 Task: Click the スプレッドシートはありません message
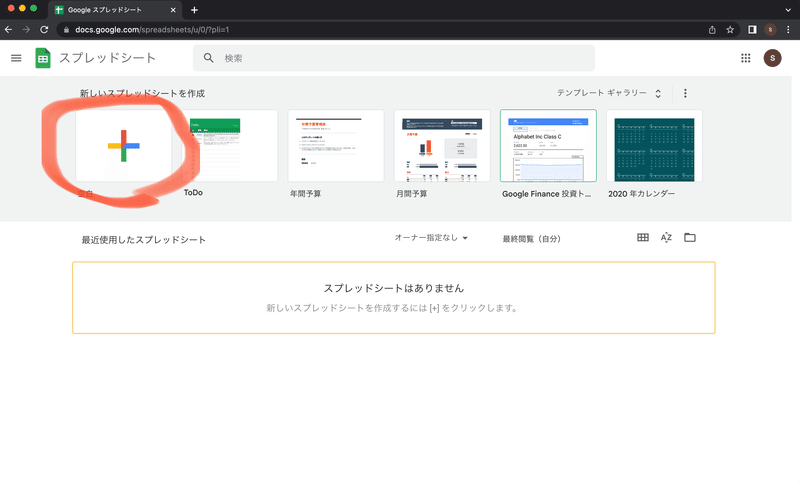pyautogui.click(x=394, y=288)
